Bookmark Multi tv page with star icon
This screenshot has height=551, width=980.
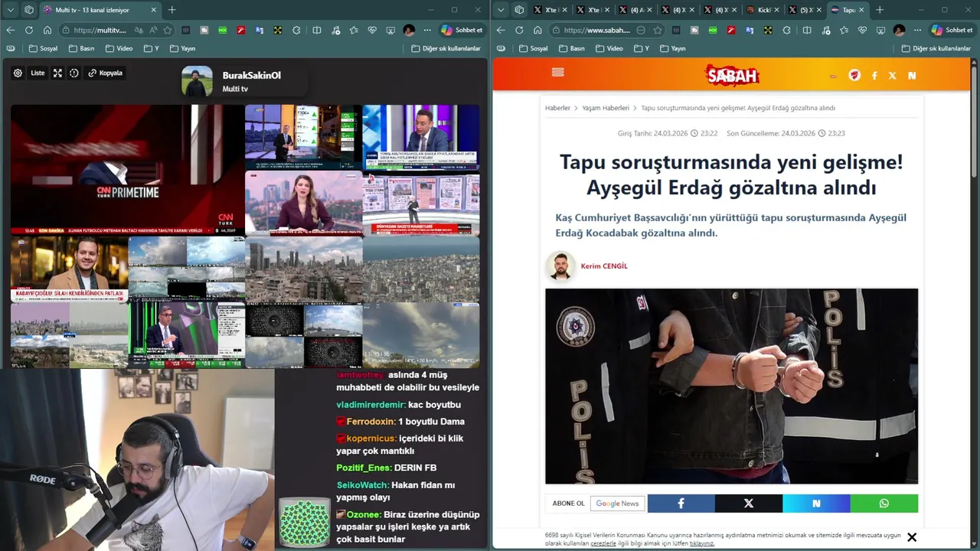coord(168,30)
